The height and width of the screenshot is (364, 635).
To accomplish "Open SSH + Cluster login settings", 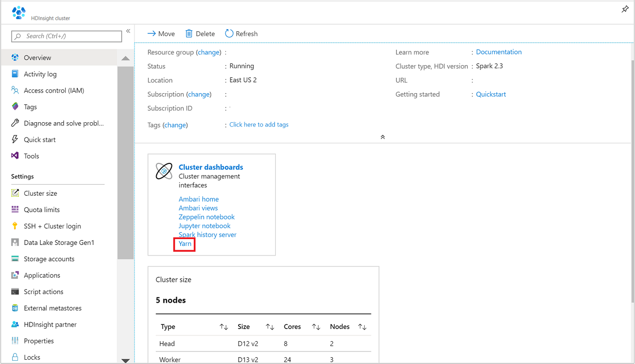I will [x=53, y=226].
